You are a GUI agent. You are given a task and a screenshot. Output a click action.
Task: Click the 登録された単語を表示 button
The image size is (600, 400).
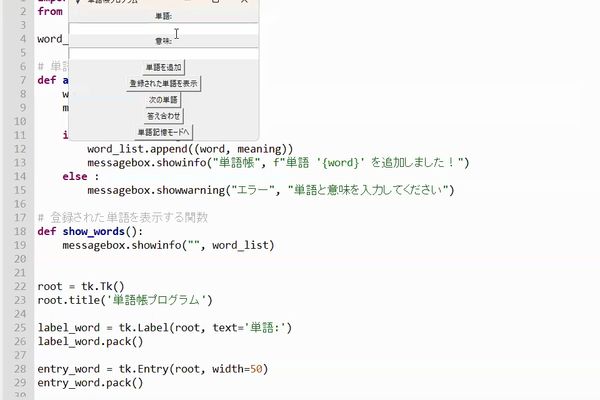[x=163, y=83]
